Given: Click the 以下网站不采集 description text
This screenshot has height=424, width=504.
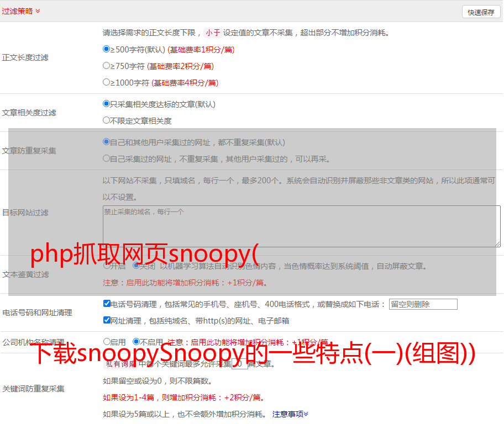Looking at the screenshot, I should tap(299, 189).
